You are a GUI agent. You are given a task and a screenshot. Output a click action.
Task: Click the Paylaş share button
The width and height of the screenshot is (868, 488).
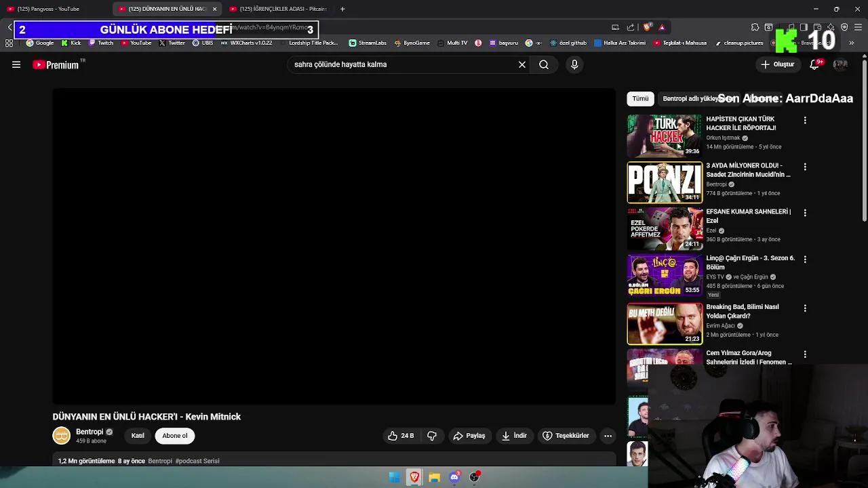469,436
